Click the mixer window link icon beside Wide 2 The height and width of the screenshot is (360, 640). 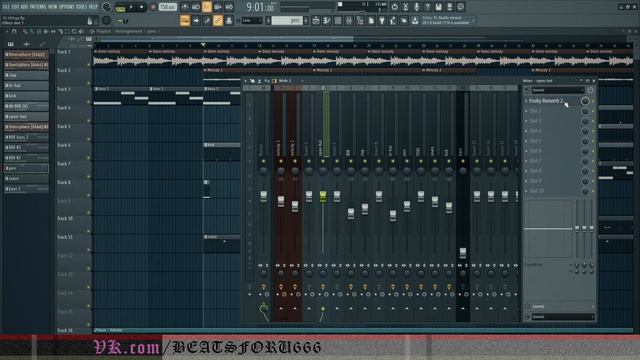(274, 81)
